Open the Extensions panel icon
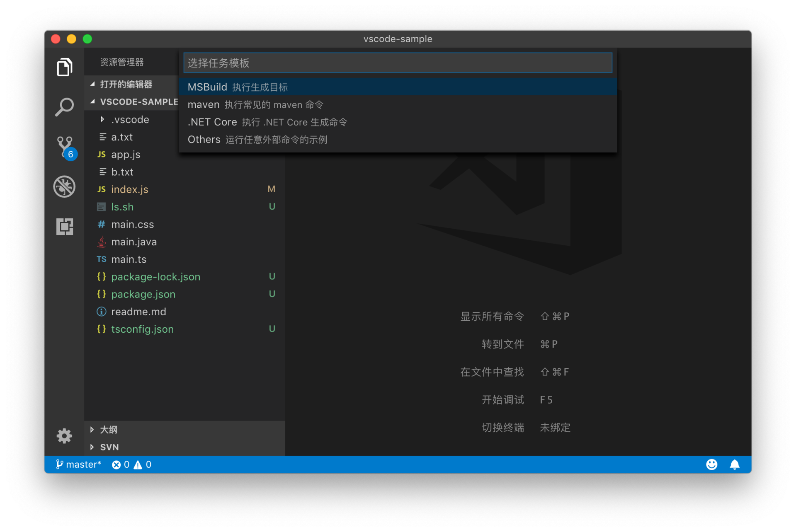This screenshot has width=796, height=532. 64,226
